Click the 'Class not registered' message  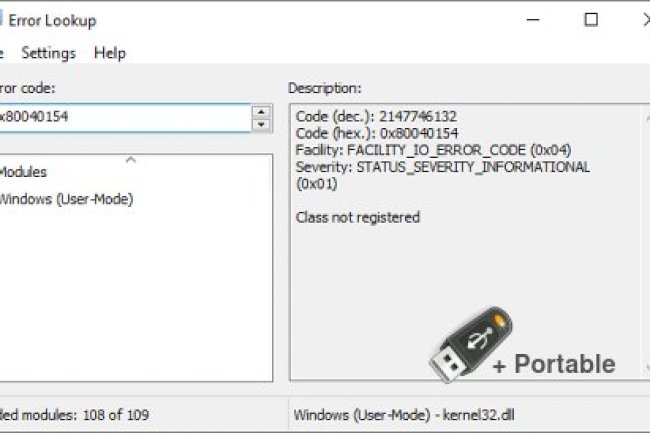[358, 217]
